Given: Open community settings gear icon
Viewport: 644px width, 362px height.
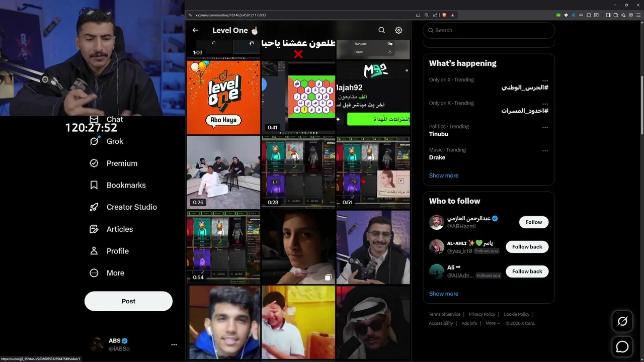Looking at the screenshot, I should click(x=398, y=30).
